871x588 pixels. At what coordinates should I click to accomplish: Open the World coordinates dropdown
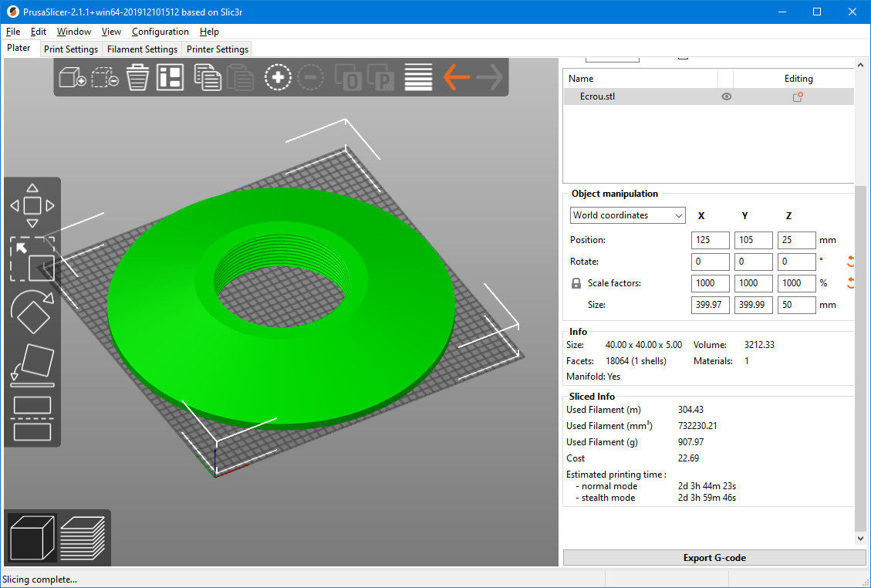(x=627, y=215)
